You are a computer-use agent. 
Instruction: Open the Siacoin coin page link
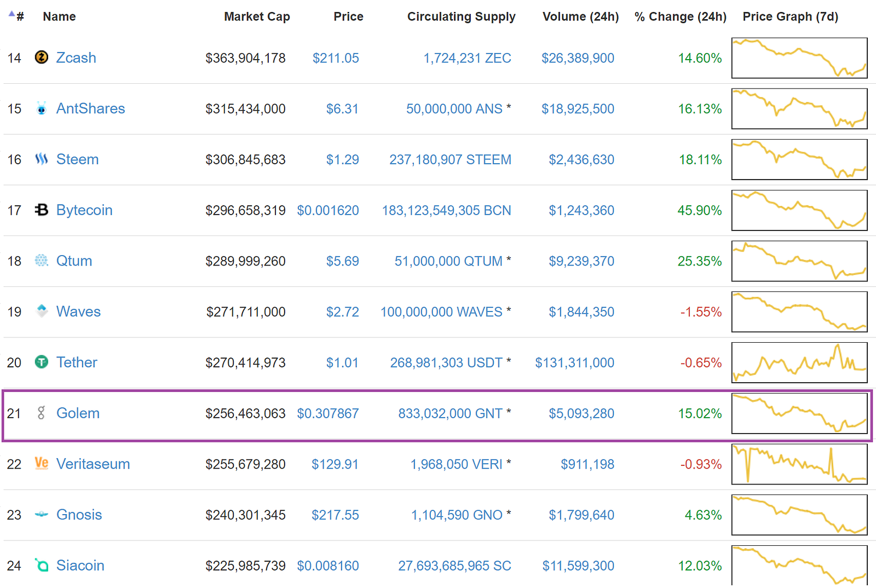[x=80, y=566]
